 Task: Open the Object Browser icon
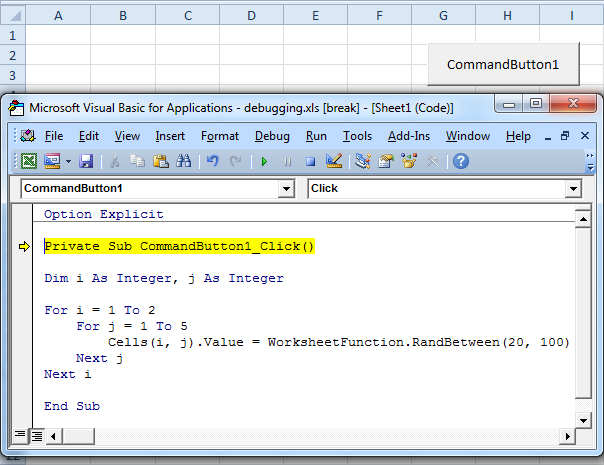tap(409, 161)
